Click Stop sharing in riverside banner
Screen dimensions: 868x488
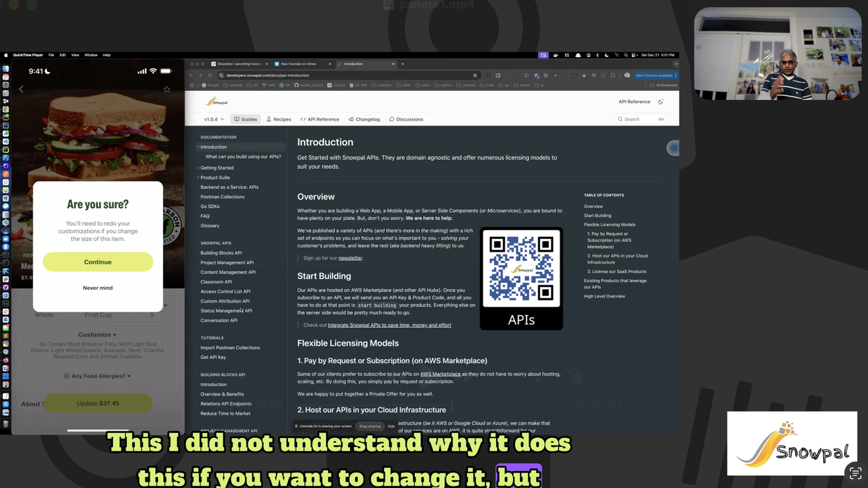click(x=370, y=426)
